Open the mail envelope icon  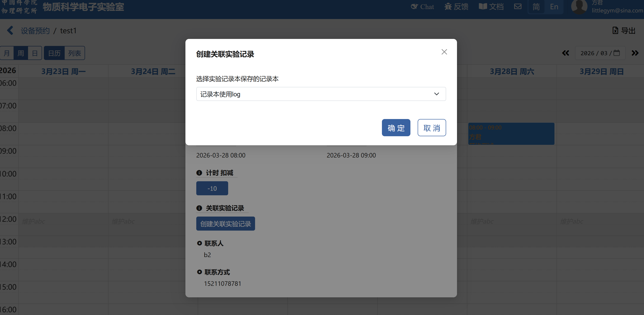518,7
